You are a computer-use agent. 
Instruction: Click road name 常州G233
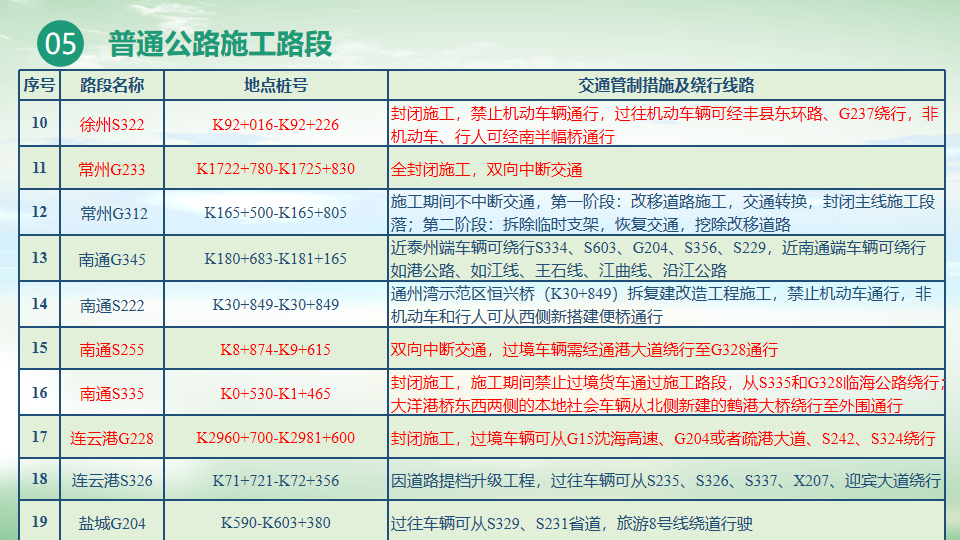(112, 169)
